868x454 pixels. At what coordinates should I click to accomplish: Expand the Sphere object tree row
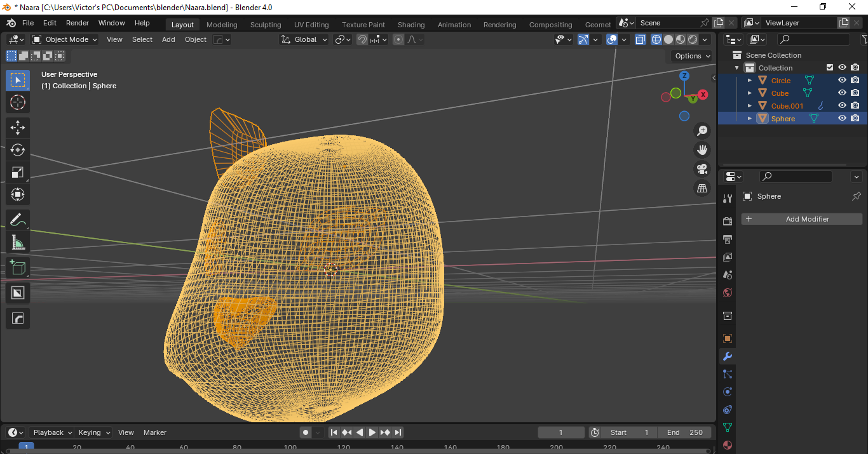click(x=750, y=119)
